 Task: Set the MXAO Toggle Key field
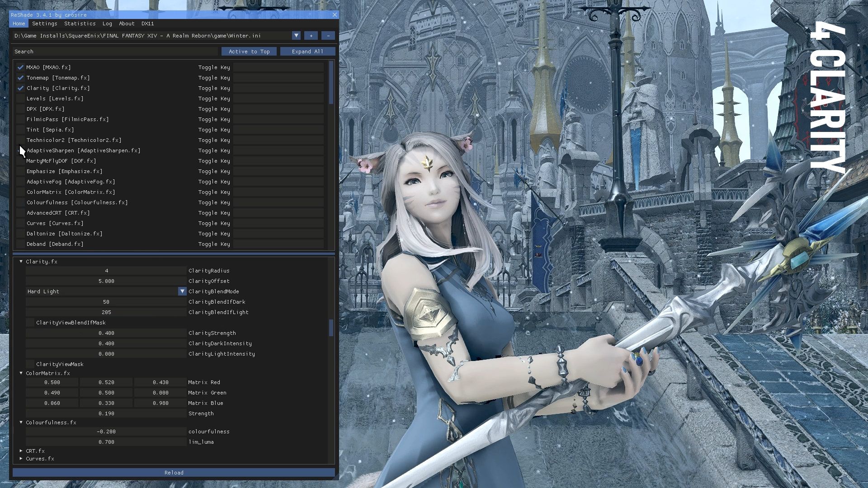click(x=278, y=67)
